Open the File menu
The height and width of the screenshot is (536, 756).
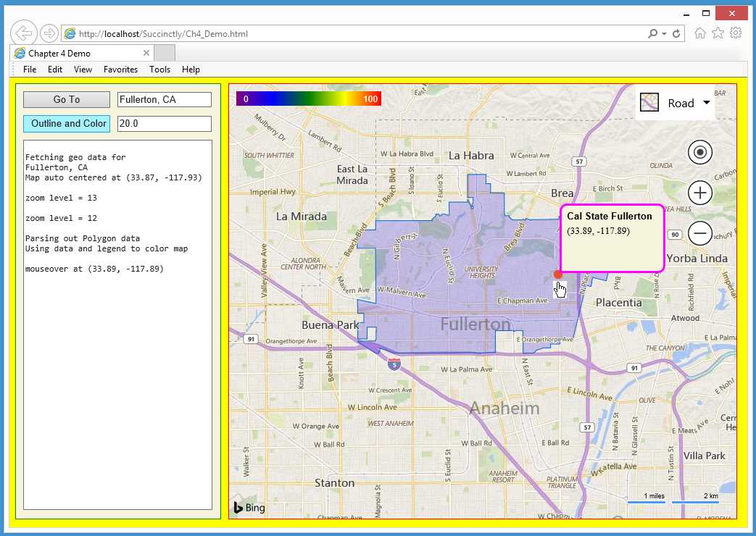pos(30,70)
